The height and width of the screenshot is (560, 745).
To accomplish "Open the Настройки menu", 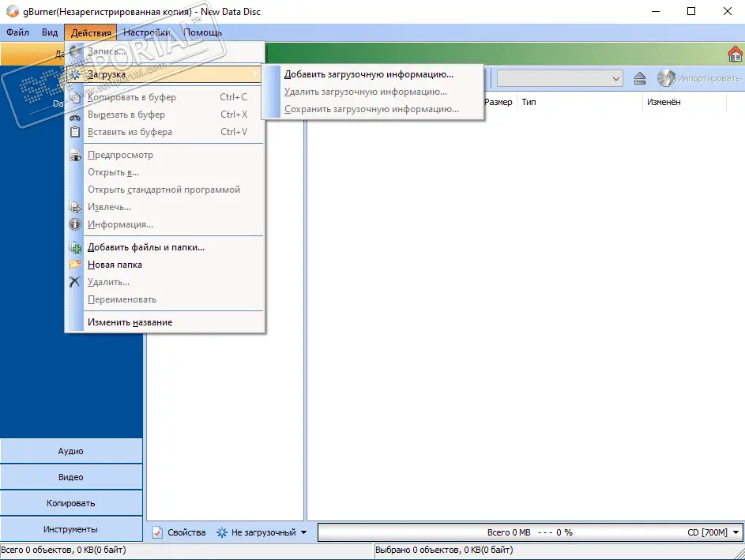I will pyautogui.click(x=146, y=32).
